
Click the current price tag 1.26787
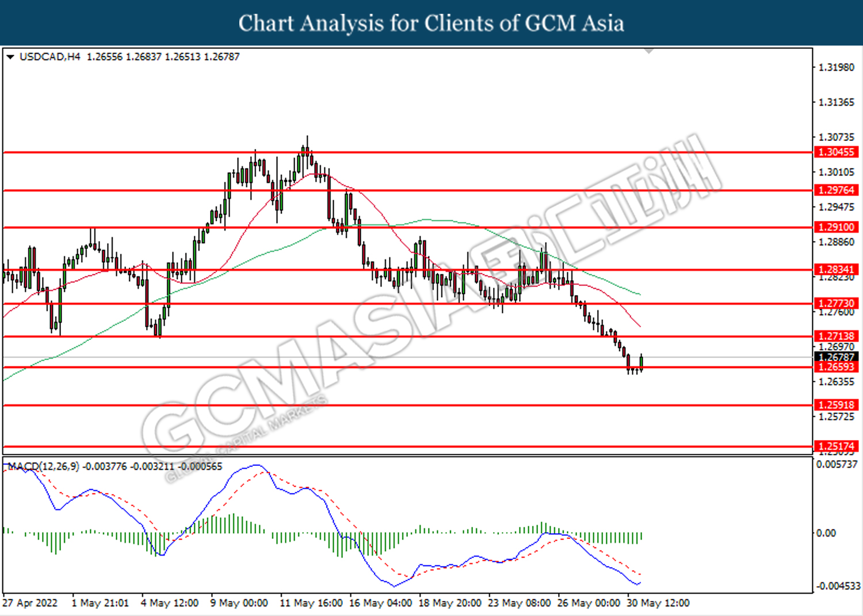pyautogui.click(x=836, y=357)
